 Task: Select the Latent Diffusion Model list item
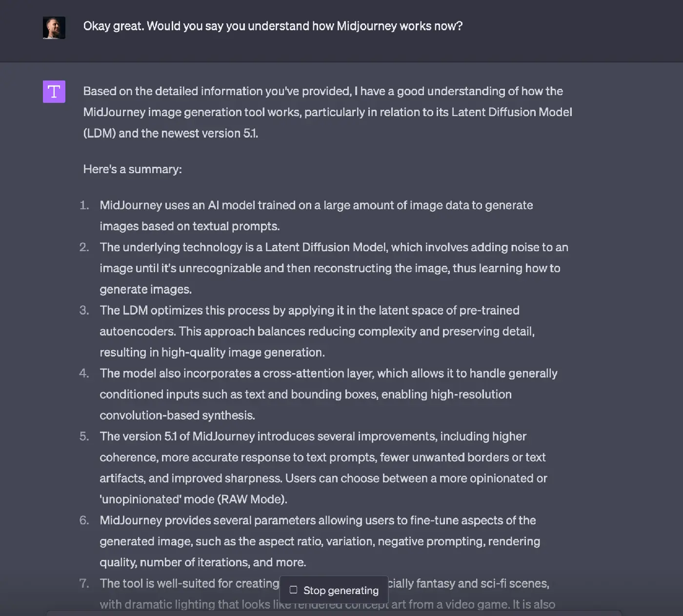(x=333, y=268)
